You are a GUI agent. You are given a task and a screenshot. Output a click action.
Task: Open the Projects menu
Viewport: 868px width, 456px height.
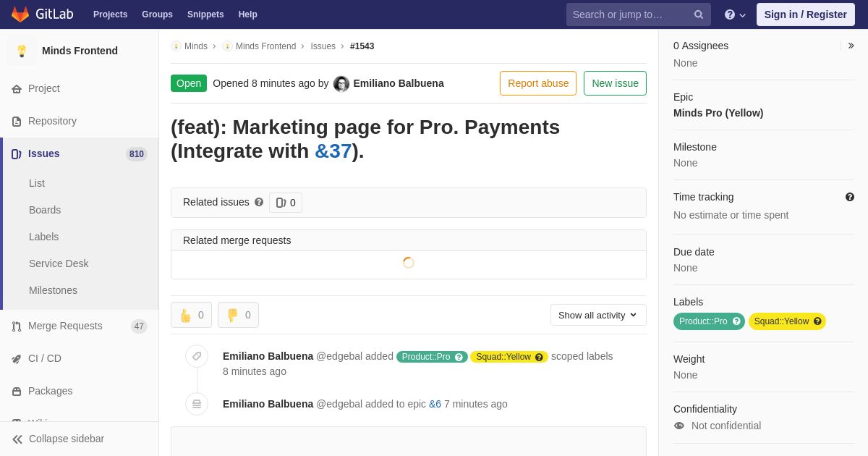click(x=110, y=14)
